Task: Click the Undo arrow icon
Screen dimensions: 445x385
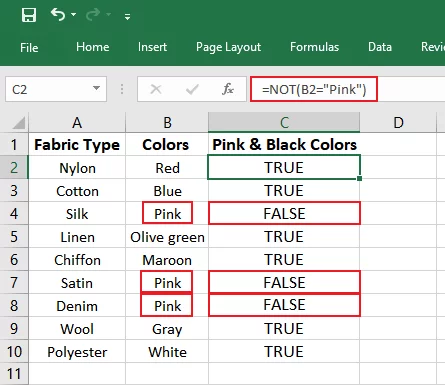Action: [x=58, y=14]
